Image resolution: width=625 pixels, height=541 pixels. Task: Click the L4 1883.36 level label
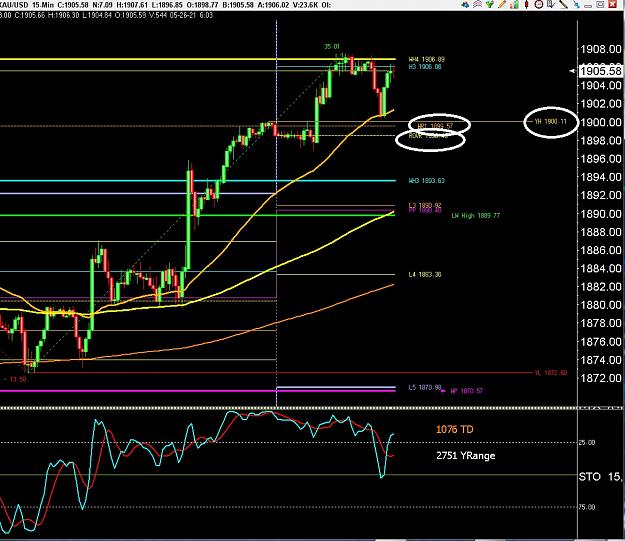[x=425, y=274]
